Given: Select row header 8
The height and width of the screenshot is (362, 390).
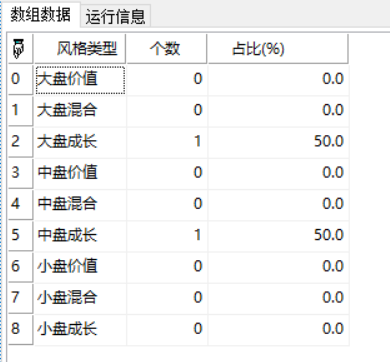Looking at the screenshot, I should coord(20,329).
